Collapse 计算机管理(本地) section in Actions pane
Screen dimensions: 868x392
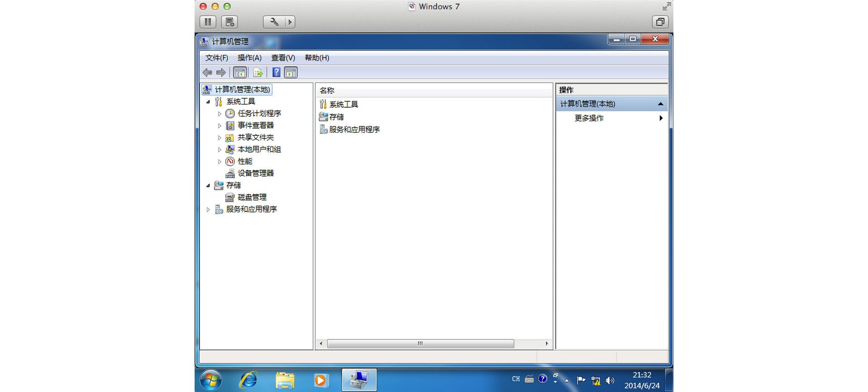coord(660,104)
